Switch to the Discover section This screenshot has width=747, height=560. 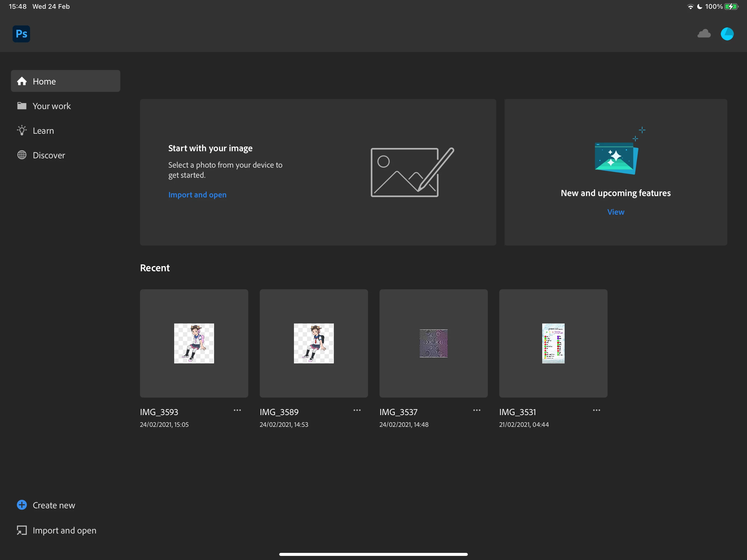pos(49,155)
